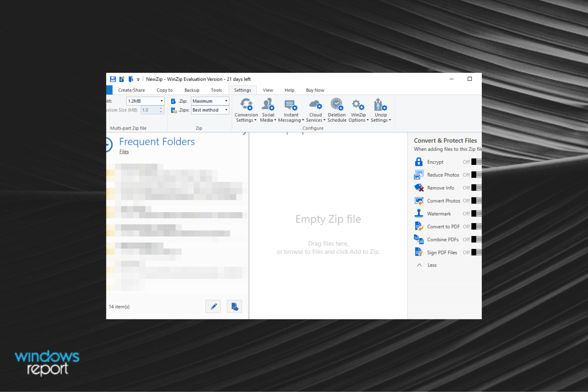Open the Instant Messaging settings

coord(291,111)
